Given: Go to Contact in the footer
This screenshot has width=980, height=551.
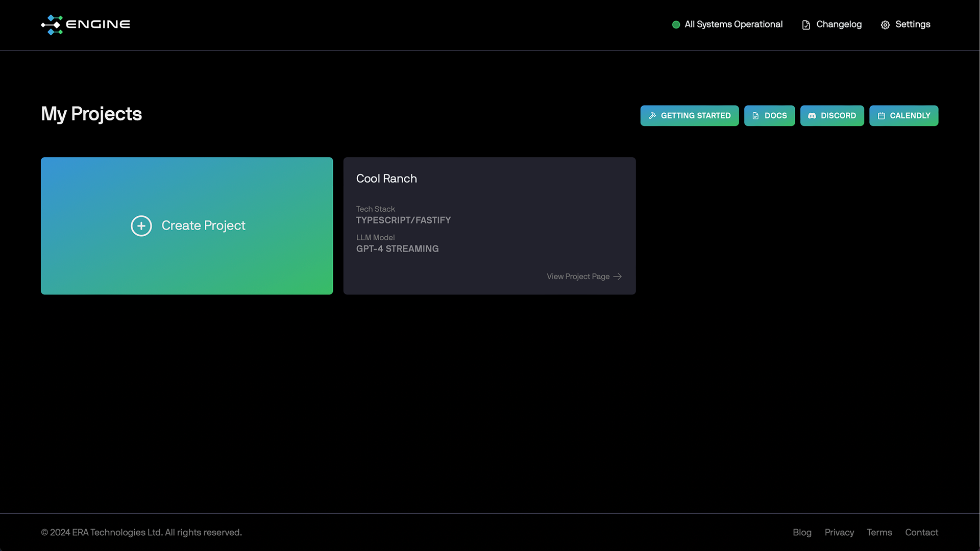Looking at the screenshot, I should click(921, 532).
